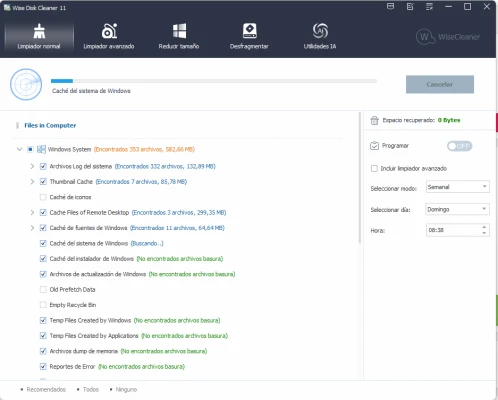Click the Todos selection link
Screen dimensions: 498x400
coord(91,389)
